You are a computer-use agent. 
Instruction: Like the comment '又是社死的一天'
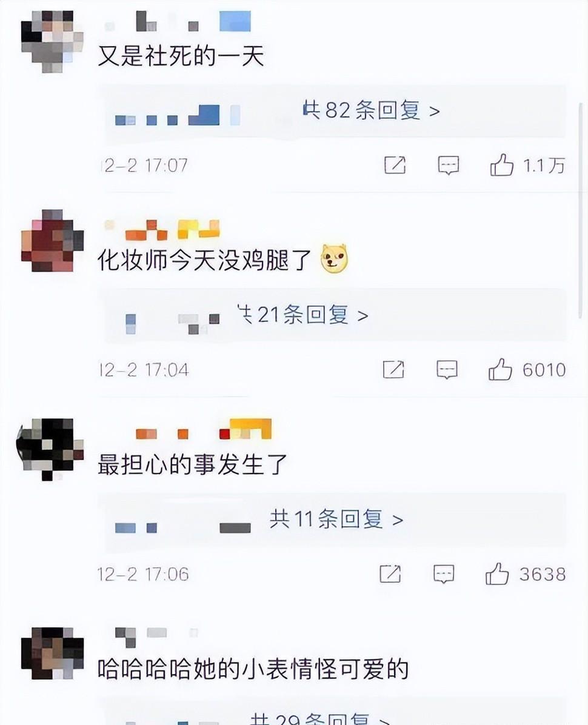click(501, 165)
